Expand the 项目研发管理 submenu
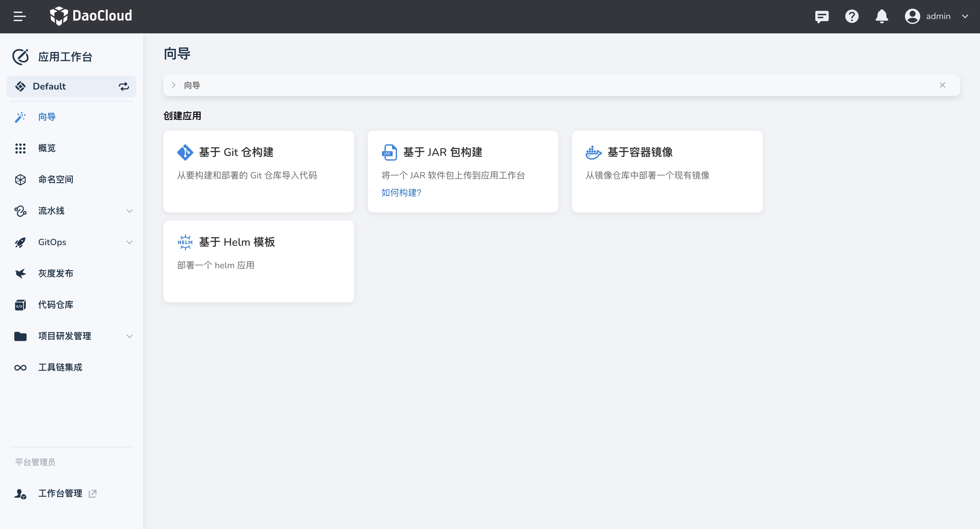This screenshot has height=529, width=980. click(x=129, y=336)
